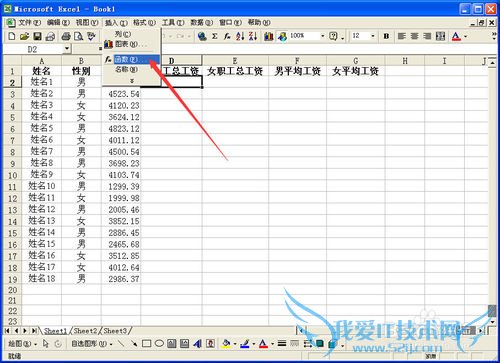Open the Shadow settings icon
Image resolution: width=500 pixels, height=363 pixels.
[320, 343]
